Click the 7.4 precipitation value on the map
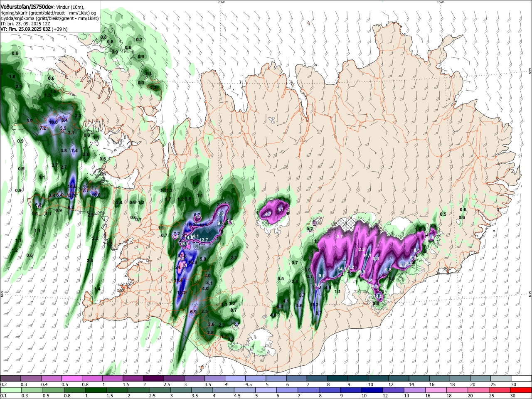The width and height of the screenshot is (532, 399). (74, 150)
